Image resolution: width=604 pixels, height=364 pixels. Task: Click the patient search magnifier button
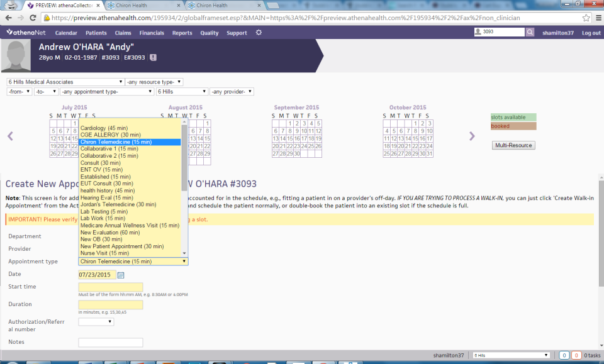click(530, 32)
